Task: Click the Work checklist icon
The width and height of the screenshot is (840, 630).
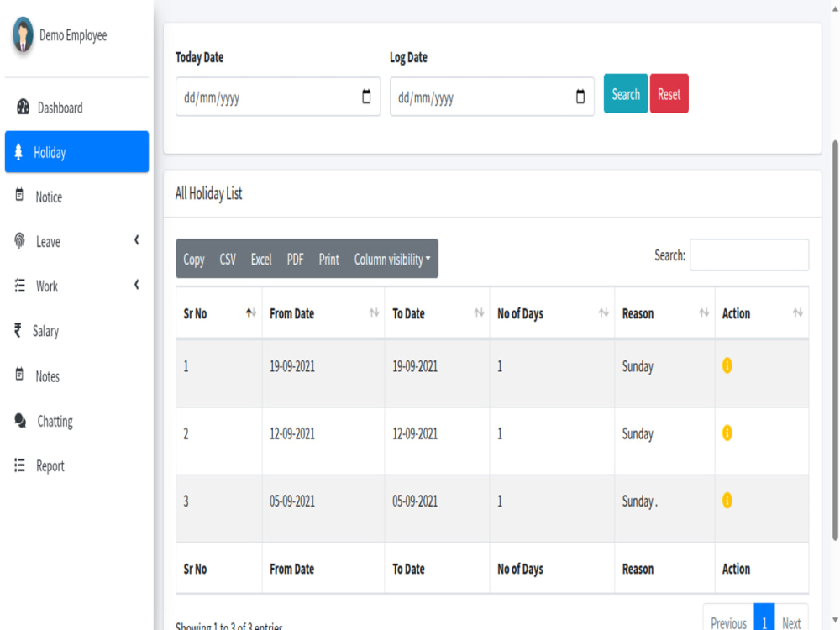Action: point(20,286)
